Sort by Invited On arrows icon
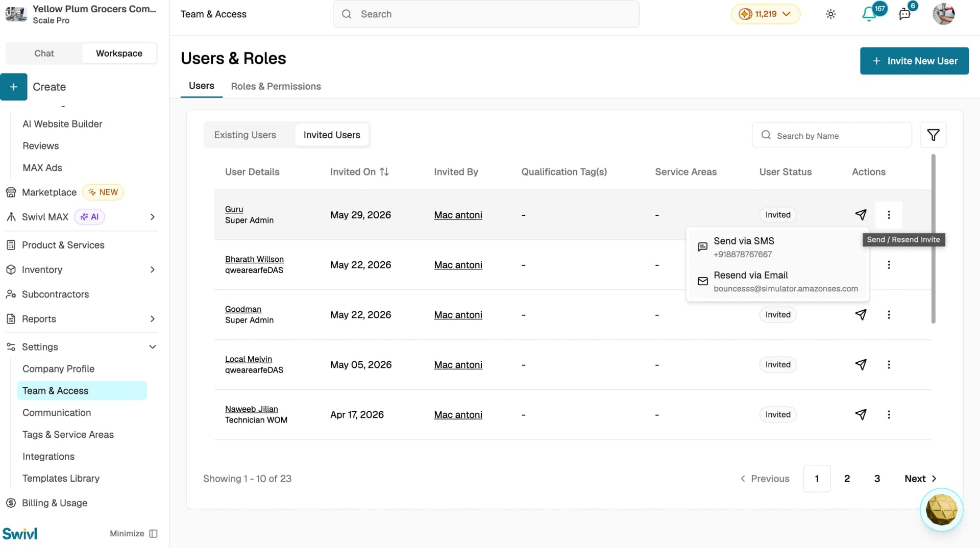This screenshot has height=548, width=980. tap(384, 172)
